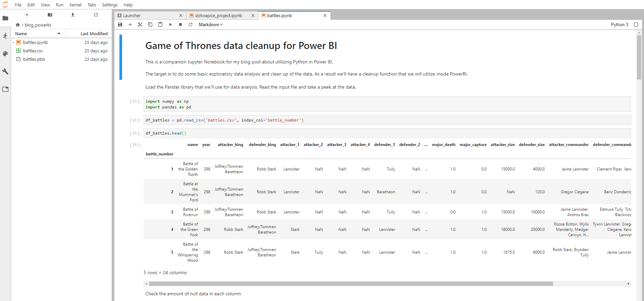The width and height of the screenshot is (644, 301).
Task: Click the Python 3 kernel name
Action: pos(620,24)
